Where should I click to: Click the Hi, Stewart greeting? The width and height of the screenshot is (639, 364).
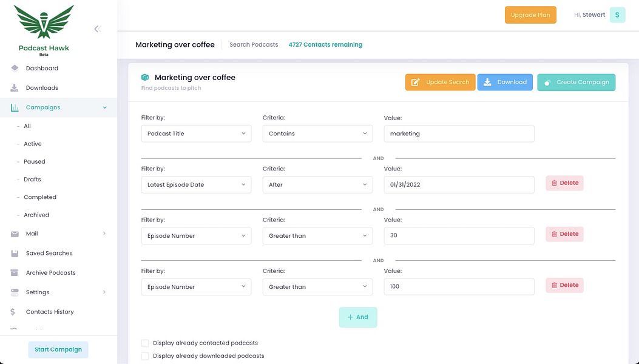(x=589, y=15)
